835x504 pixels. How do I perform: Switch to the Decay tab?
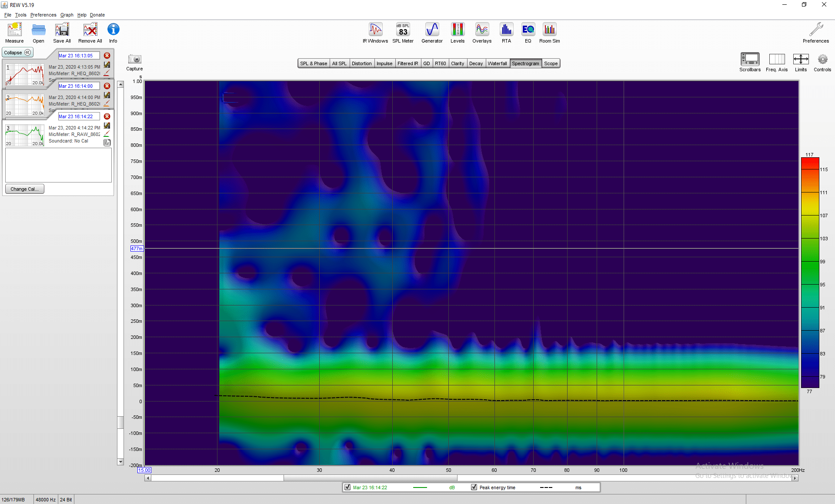point(476,63)
